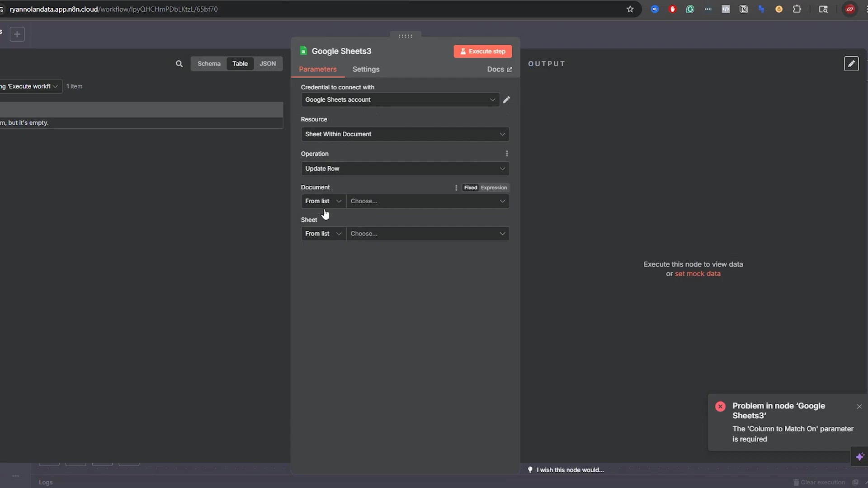Screen dimensions: 868x488
Task: Add new tab with the plus icon
Action: coord(17,34)
